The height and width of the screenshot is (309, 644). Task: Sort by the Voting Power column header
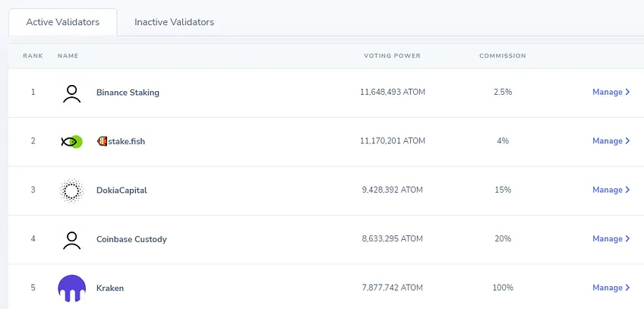[392, 56]
